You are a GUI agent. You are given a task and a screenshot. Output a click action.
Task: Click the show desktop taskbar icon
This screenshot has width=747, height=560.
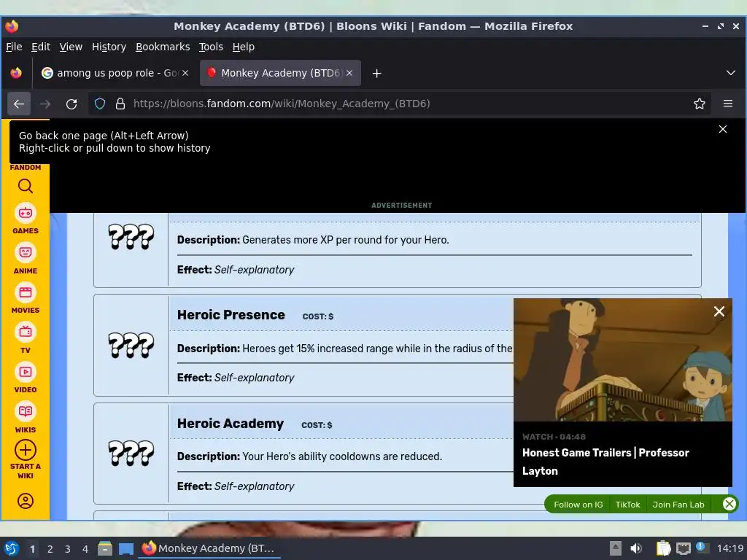coord(126,549)
